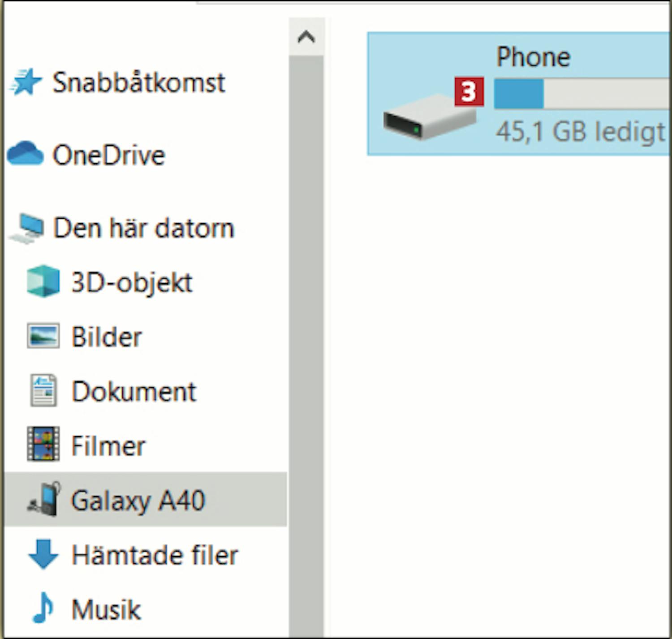Select the Dokument folder label

tap(134, 391)
